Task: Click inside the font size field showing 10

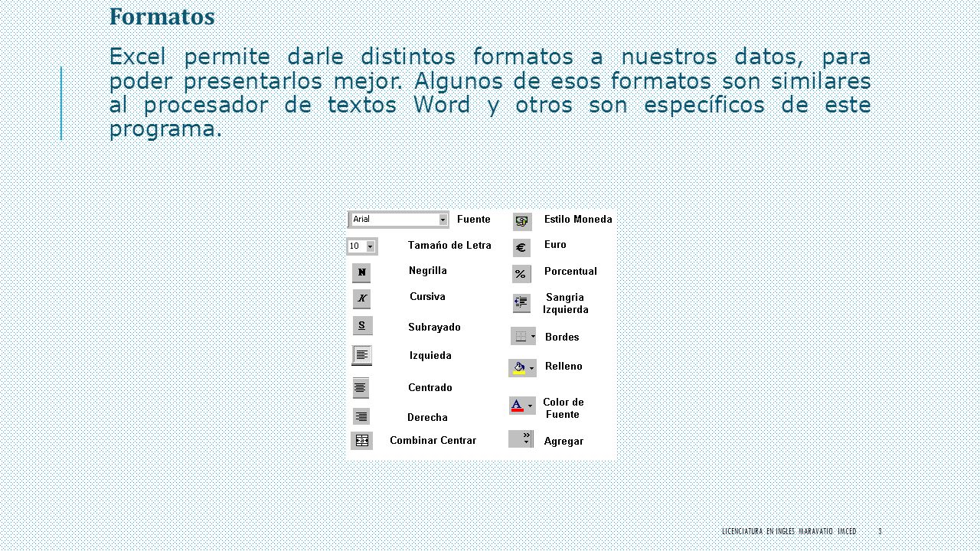Action: [357, 246]
